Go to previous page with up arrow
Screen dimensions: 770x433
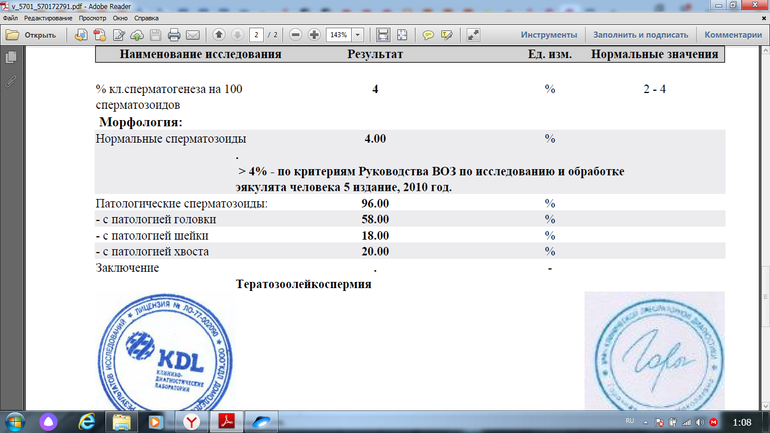click(x=220, y=35)
